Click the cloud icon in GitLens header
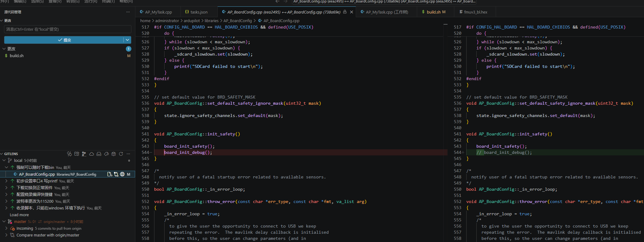The width and height of the screenshot is (644, 242). pyautogui.click(x=91, y=154)
